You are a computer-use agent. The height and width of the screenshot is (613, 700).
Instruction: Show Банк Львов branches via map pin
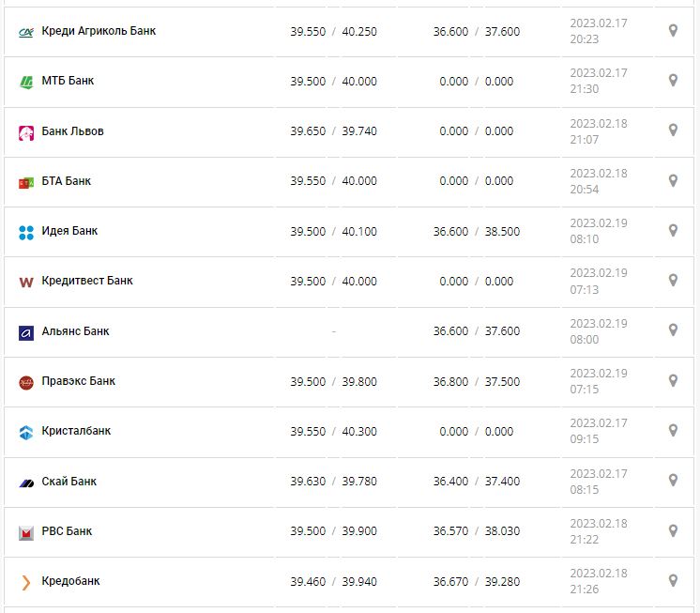(673, 130)
